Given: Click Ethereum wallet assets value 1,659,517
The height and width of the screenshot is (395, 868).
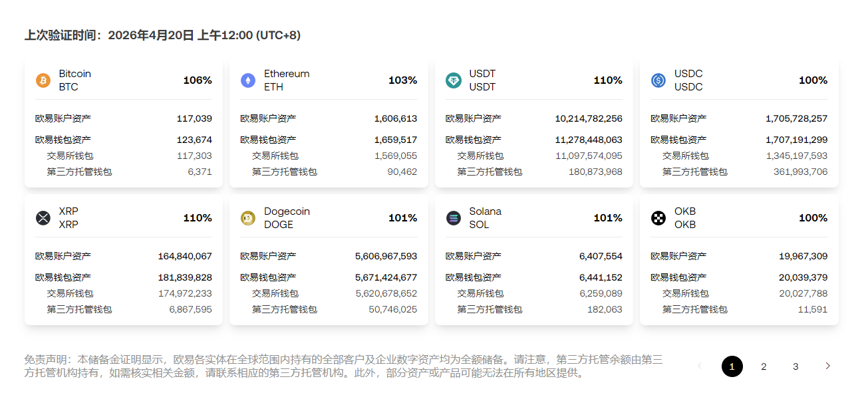Looking at the screenshot, I should click(396, 140).
